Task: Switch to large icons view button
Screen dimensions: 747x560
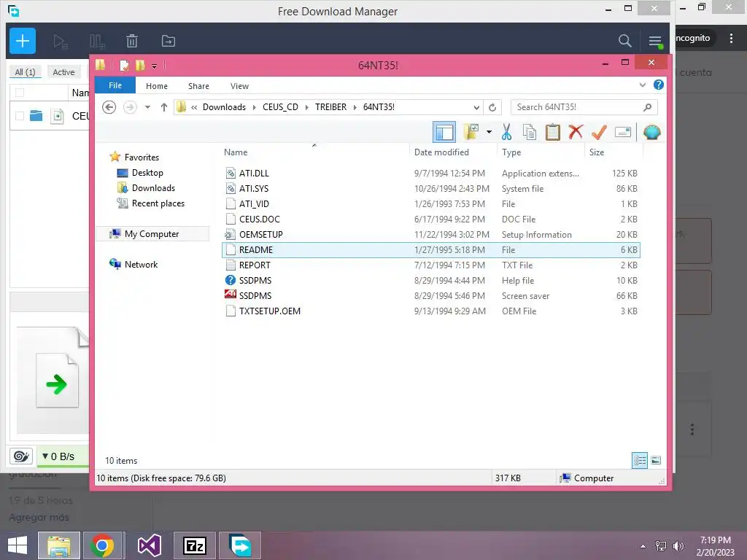Action: click(656, 461)
